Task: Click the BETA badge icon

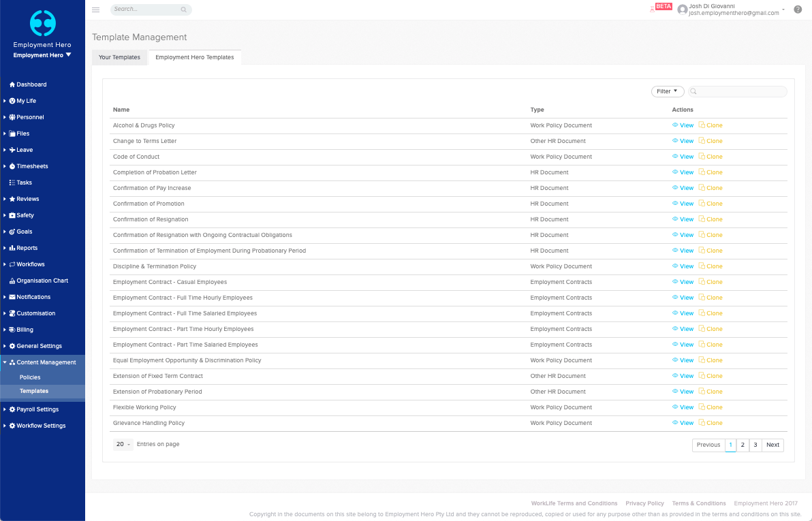Action: click(662, 7)
